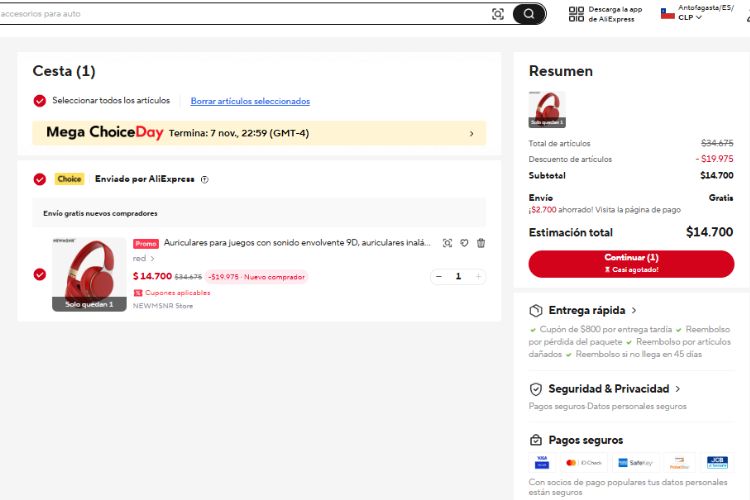Viewport: 750px width, 500px height.
Task: Click the QR code app download icon
Action: click(576, 14)
